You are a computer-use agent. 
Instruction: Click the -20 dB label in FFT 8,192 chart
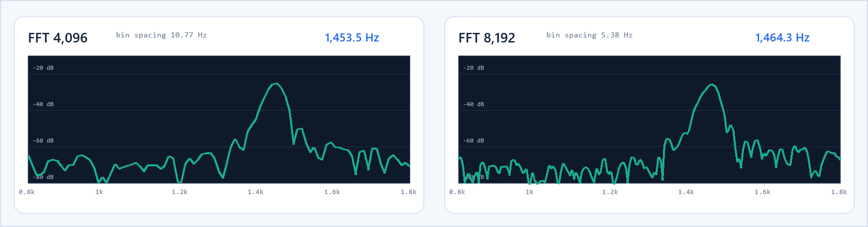pyautogui.click(x=474, y=68)
